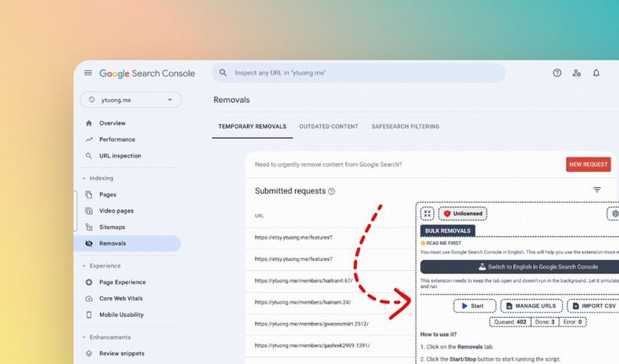
Task: Collapse the Indexing section
Action: pyautogui.click(x=98, y=178)
